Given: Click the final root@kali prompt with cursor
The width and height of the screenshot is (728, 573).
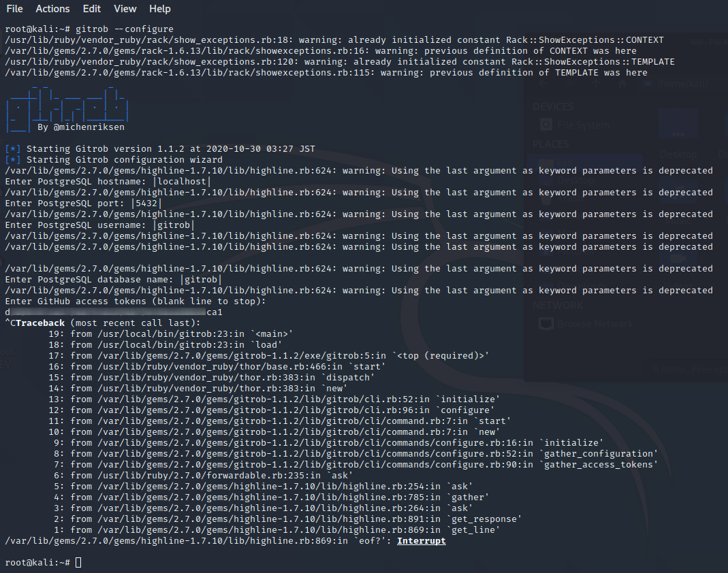Looking at the screenshot, I should pyautogui.click(x=43, y=562).
